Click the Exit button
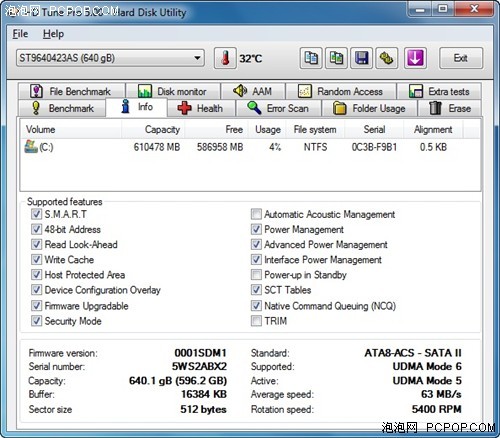500x438 pixels. [461, 58]
